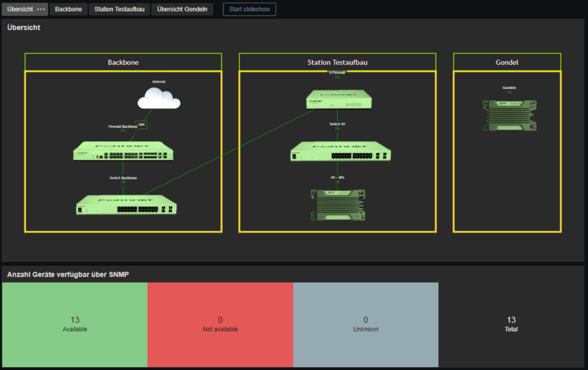Click the Start slideshow button
This screenshot has width=588, height=370.
[x=249, y=9]
